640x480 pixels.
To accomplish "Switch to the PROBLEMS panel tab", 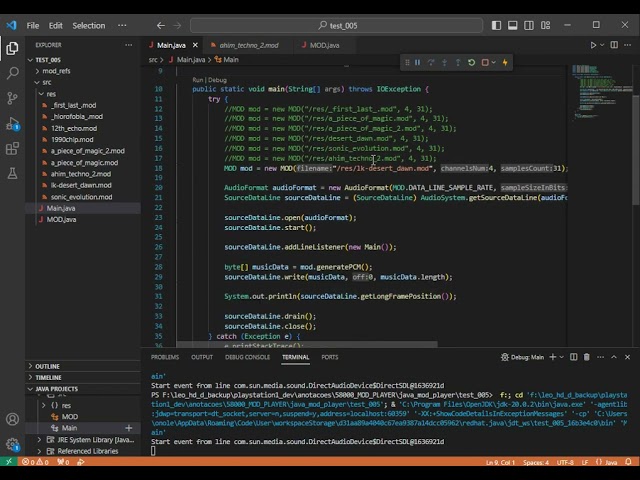I will 165,357.
